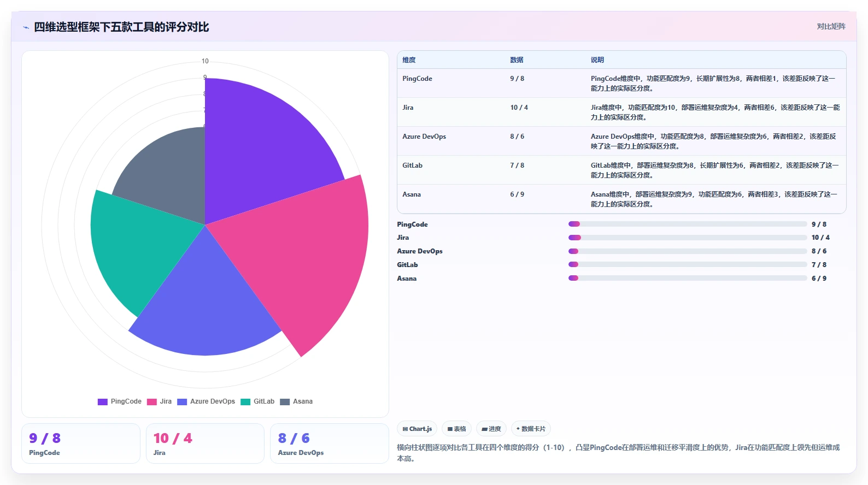868x485 pixels.
Task: Select the 数据卡片 tag chip
Action: (x=531, y=429)
